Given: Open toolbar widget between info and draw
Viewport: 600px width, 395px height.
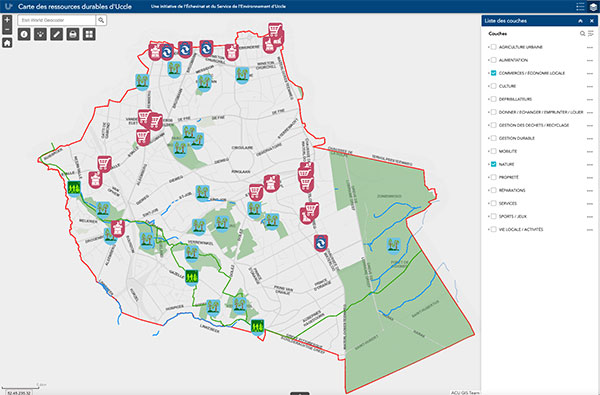Looking at the screenshot, I should [40, 34].
